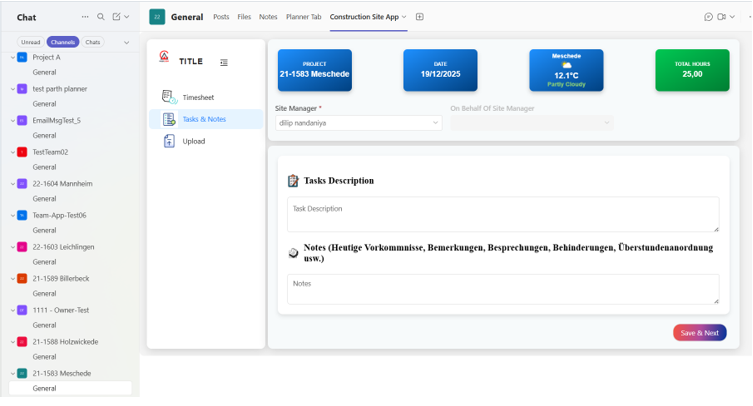This screenshot has width=753, height=406.
Task: Open General channel under 21-1589 Billerbeck
Action: [x=44, y=294]
